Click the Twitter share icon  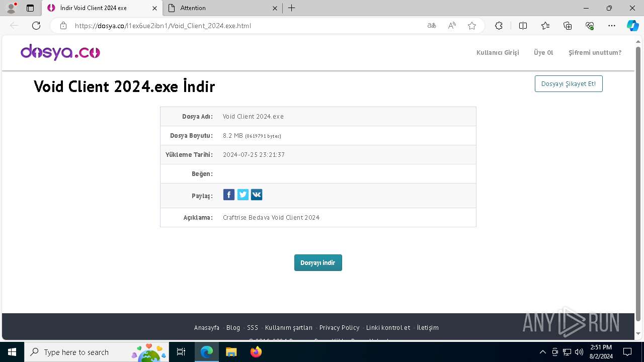click(x=243, y=195)
